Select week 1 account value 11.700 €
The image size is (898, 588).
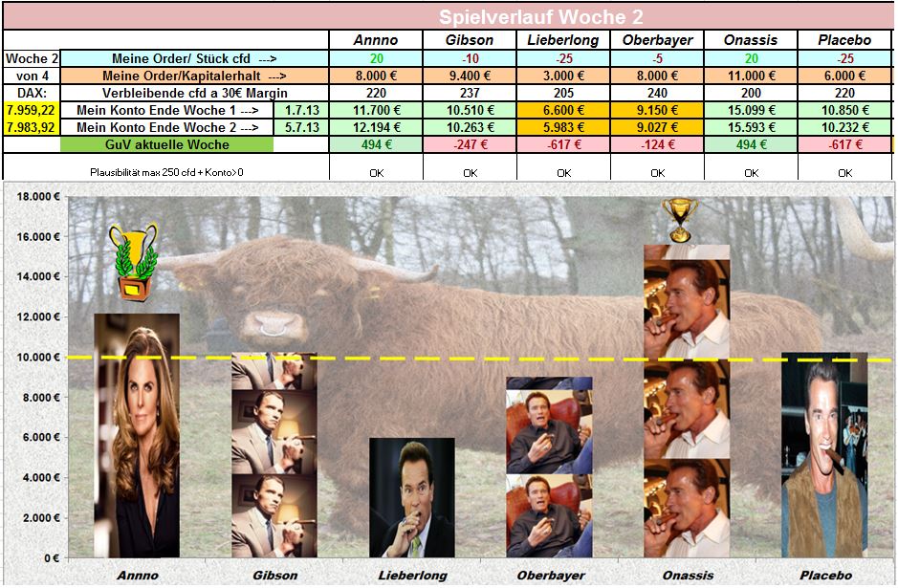coord(376,110)
